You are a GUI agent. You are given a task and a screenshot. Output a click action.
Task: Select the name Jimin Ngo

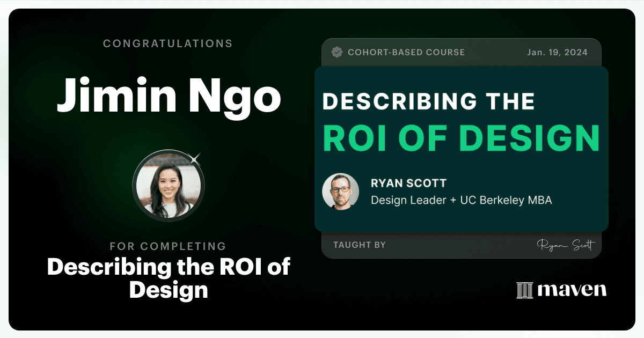pyautogui.click(x=169, y=94)
